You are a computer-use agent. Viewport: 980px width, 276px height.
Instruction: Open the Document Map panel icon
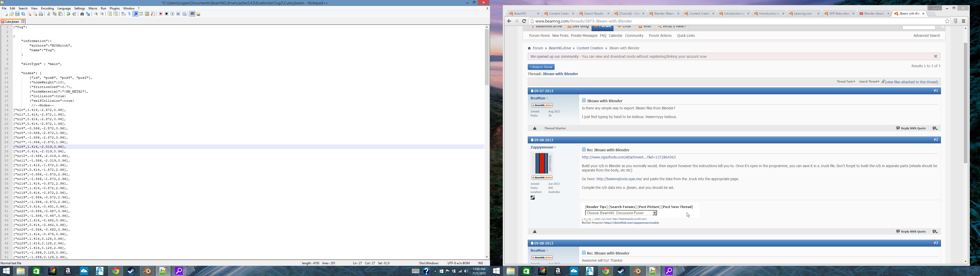tap(147, 14)
